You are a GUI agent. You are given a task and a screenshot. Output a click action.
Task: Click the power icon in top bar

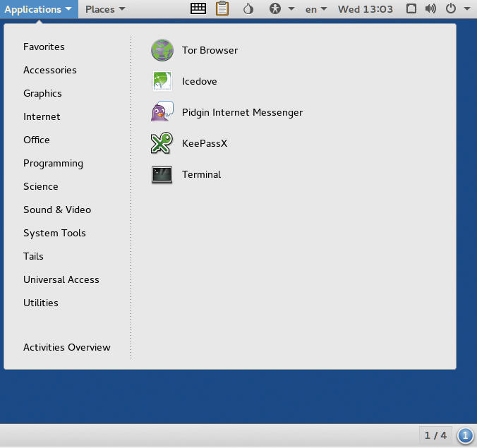coord(451,9)
